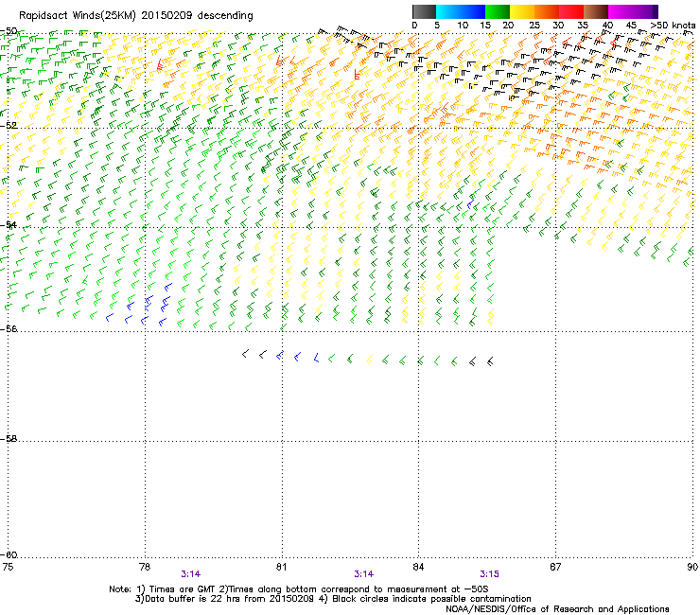Click the '78' longitude label

pyautogui.click(x=145, y=567)
